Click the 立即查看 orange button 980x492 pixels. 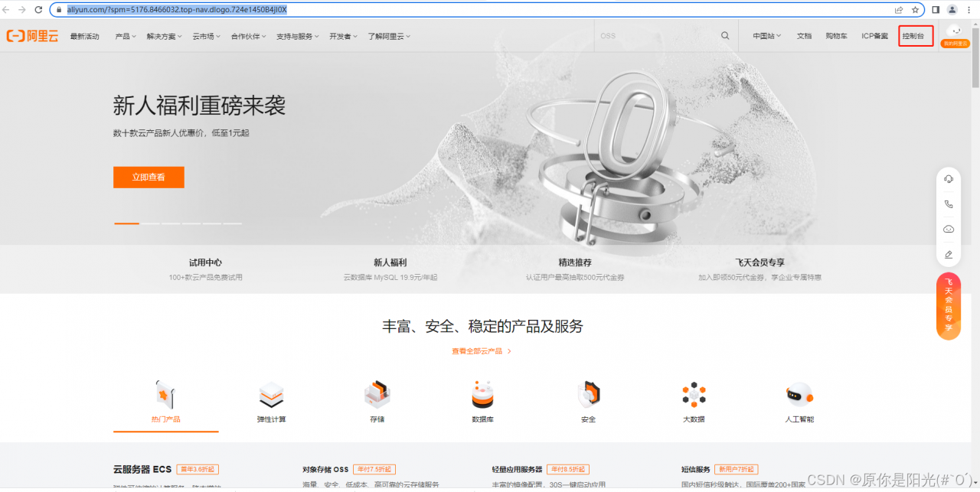pos(149,177)
